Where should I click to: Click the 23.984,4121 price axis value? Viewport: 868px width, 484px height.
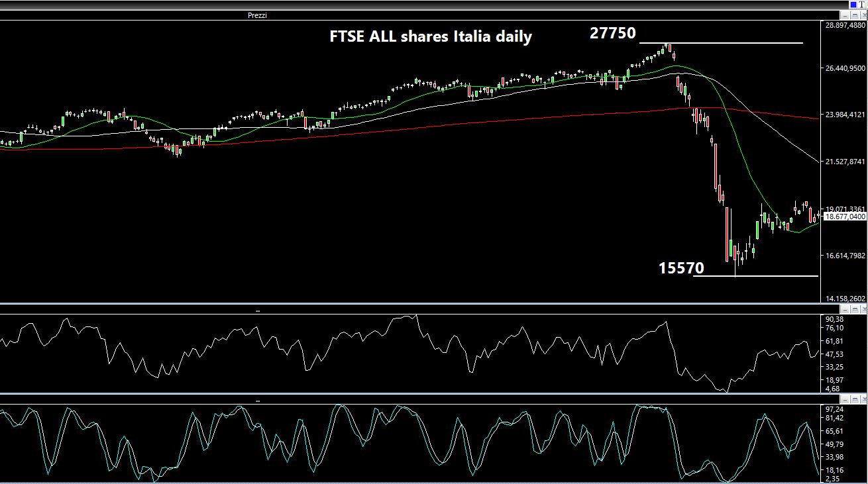pos(845,115)
